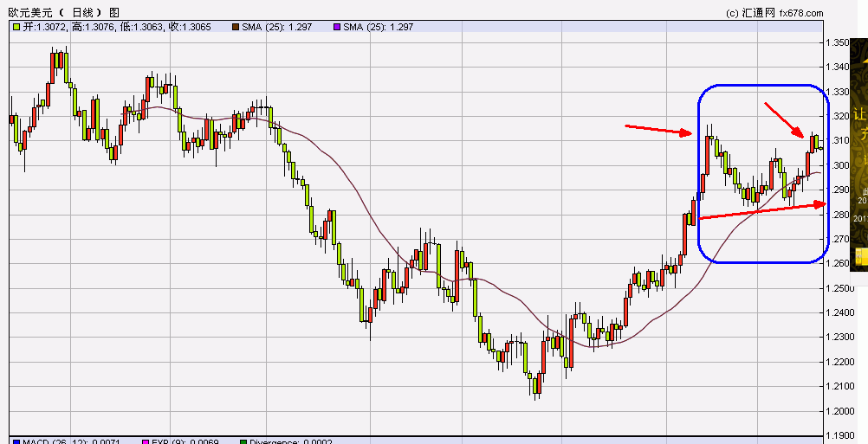Click the 1.330 price axis label
Screen dimensions: 868x444
[x=837, y=92]
